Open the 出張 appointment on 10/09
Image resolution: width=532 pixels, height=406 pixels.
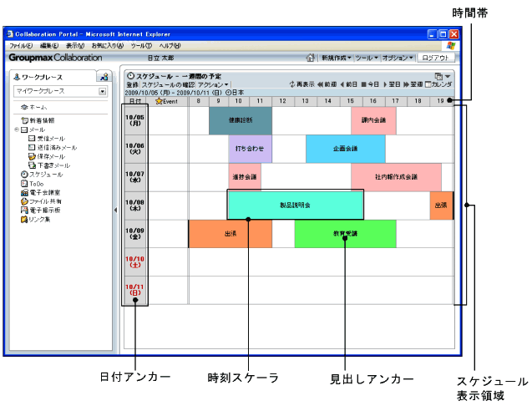[x=231, y=234]
